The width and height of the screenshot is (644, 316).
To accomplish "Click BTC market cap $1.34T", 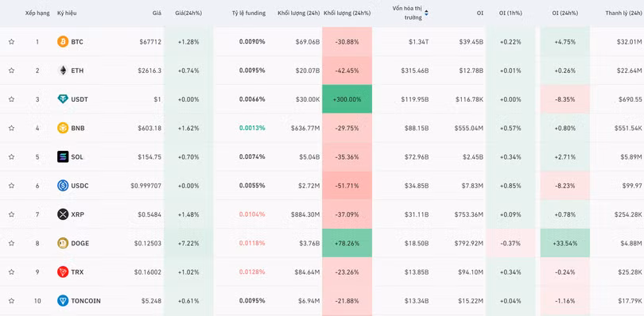I will pyautogui.click(x=418, y=42).
